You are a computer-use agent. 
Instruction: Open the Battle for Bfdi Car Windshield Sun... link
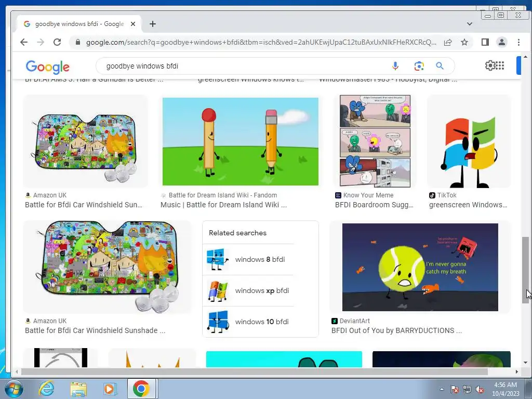(x=84, y=205)
